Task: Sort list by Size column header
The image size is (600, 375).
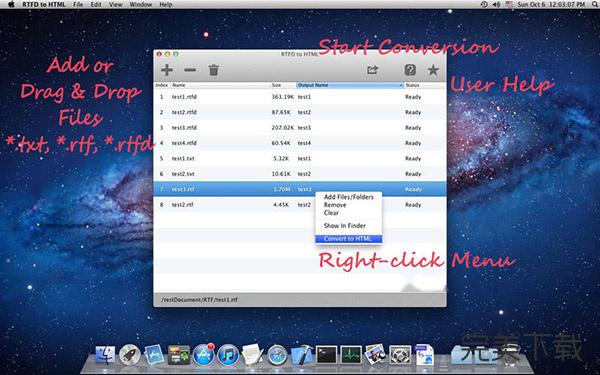Action: point(283,85)
